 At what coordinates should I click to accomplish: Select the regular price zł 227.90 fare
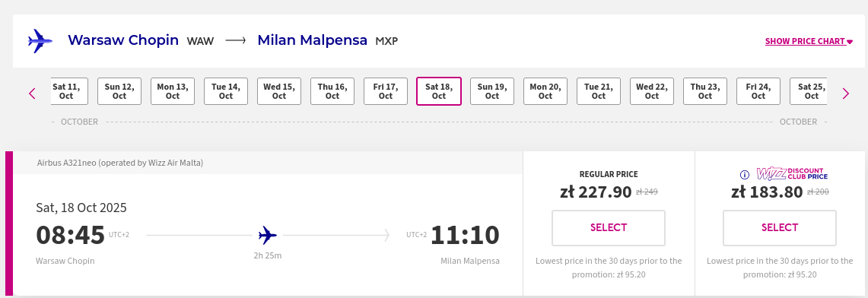pos(609,228)
